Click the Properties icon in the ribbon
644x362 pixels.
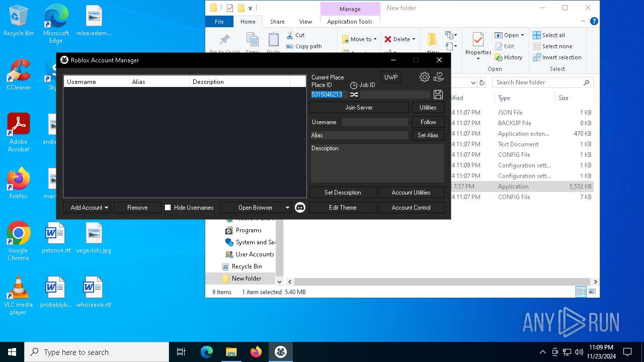point(478,40)
